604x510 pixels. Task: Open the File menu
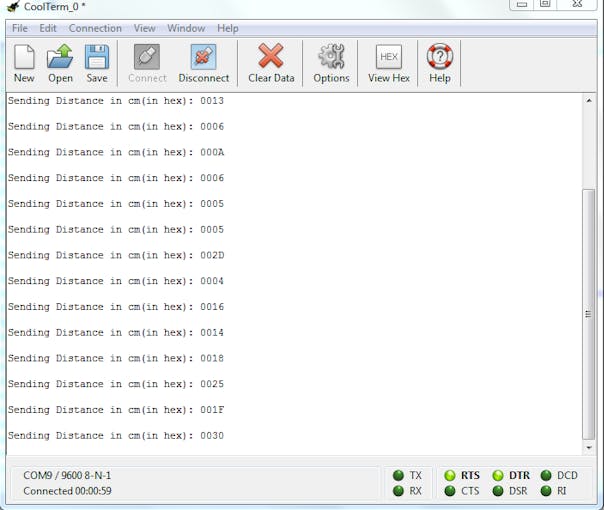20,28
